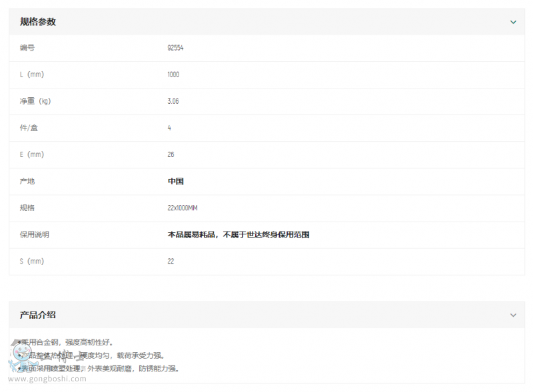Click the 强度高韧性好 description line

pyautogui.click(x=67, y=342)
